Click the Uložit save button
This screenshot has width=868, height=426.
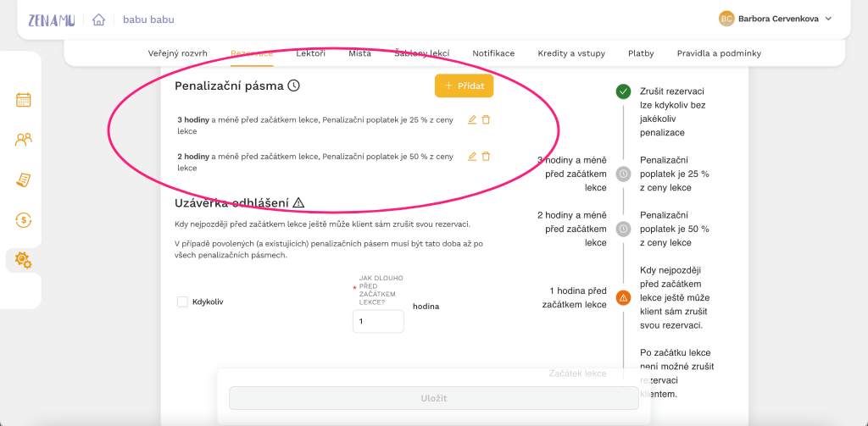pos(434,398)
